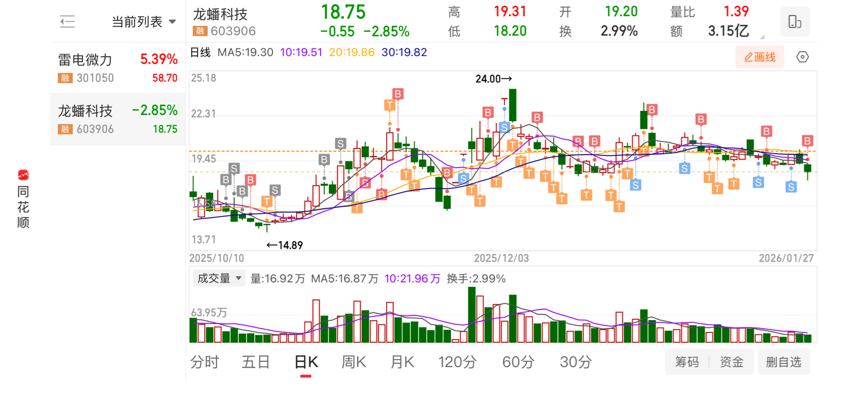Click the 量比 1.39 value
Viewport: 868px width, 400px height.
[x=736, y=11]
